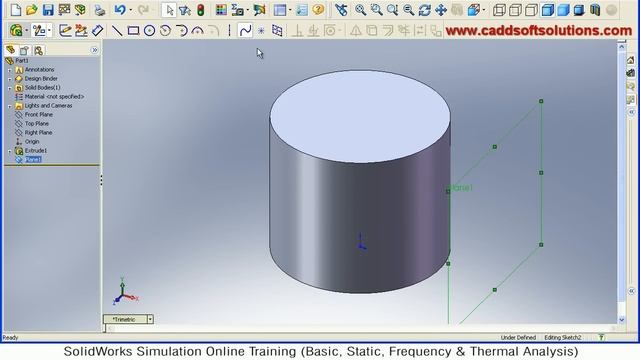Click the Print icon
The height and width of the screenshot is (360, 640).
100,10
